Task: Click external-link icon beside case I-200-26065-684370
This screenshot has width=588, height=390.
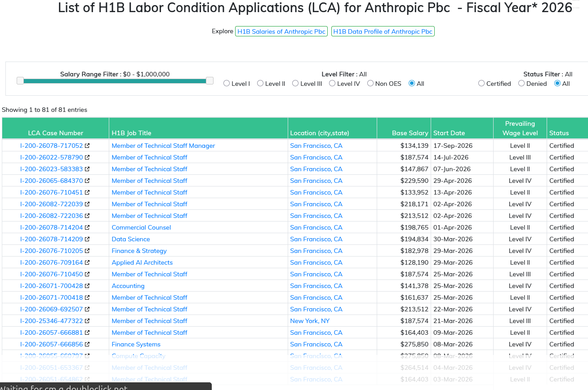Action: click(87, 181)
